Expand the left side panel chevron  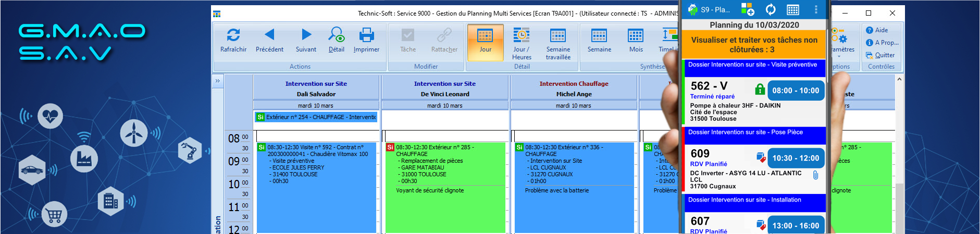pyautogui.click(x=218, y=81)
